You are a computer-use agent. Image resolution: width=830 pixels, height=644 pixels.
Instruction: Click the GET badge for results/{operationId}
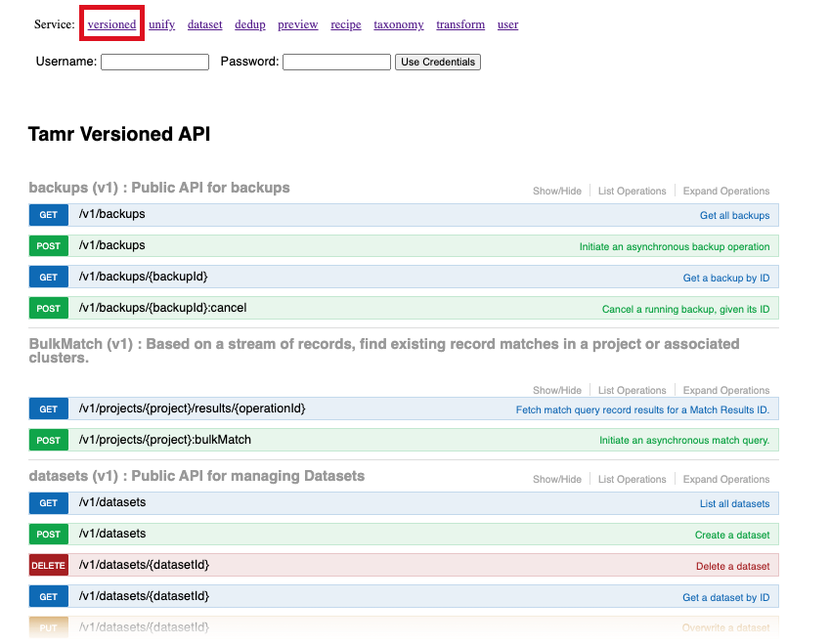(x=48, y=409)
